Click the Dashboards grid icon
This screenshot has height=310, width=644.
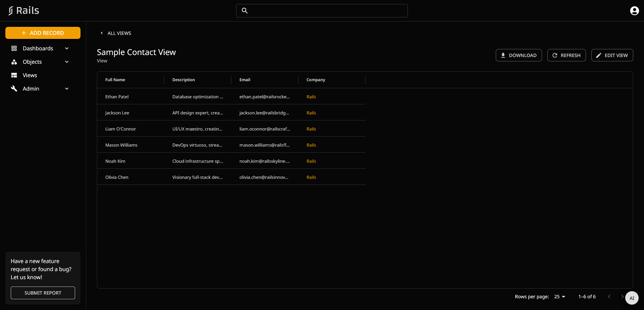click(x=14, y=48)
